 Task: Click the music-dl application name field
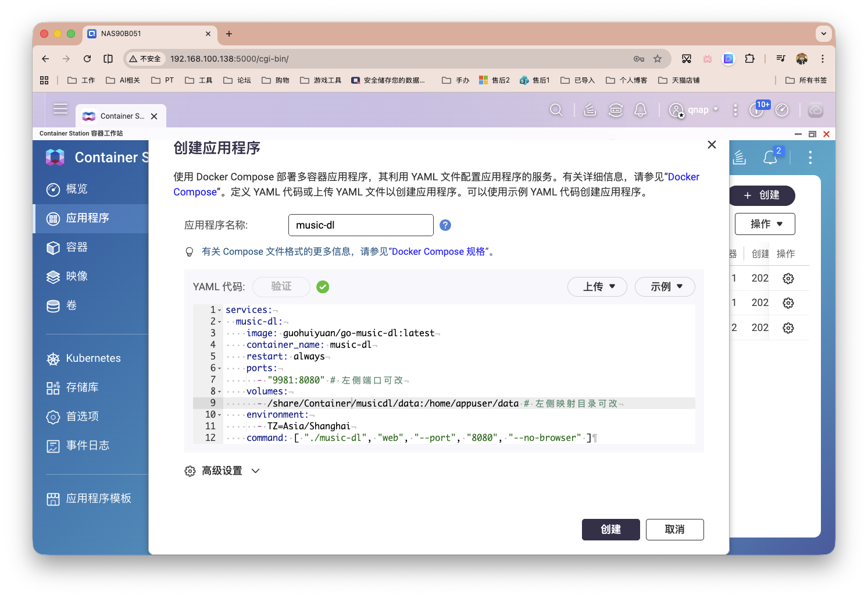[360, 225]
